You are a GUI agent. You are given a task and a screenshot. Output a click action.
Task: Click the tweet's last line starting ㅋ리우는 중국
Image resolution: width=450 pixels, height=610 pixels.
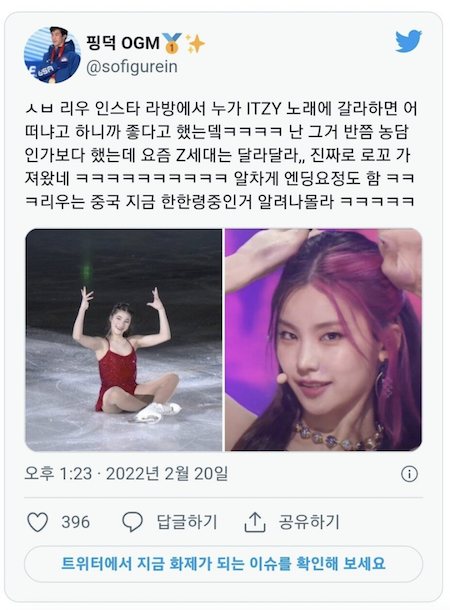(220, 202)
